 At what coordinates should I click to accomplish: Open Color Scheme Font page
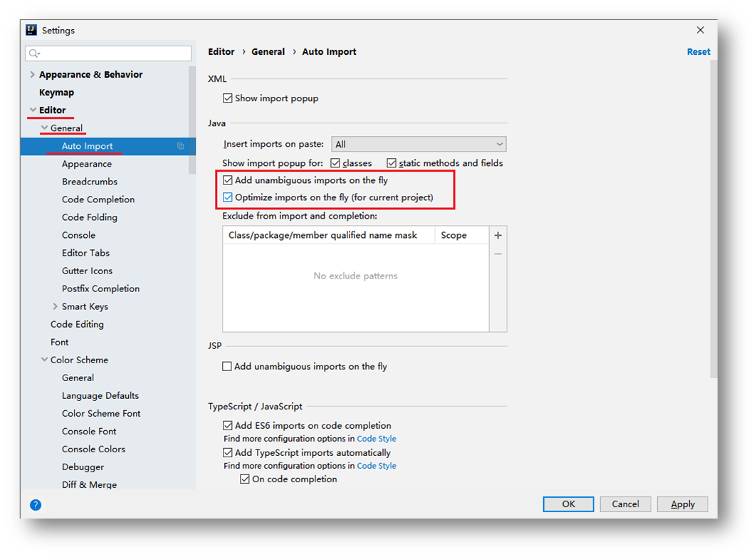pos(101,414)
